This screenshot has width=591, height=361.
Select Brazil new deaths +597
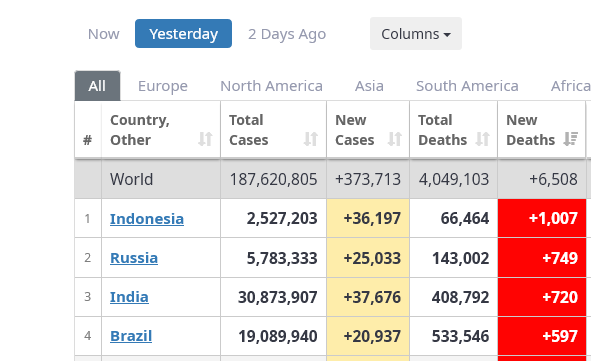tap(560, 336)
